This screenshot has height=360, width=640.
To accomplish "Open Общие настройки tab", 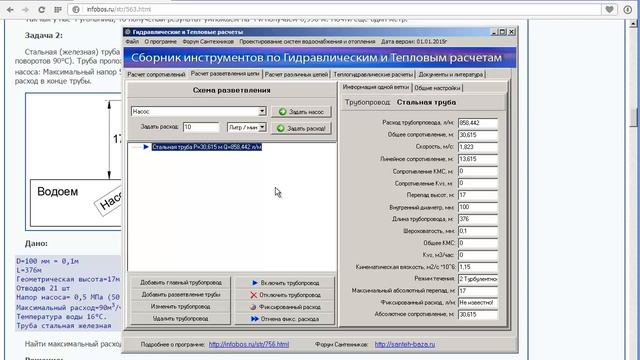I will pos(437,88).
